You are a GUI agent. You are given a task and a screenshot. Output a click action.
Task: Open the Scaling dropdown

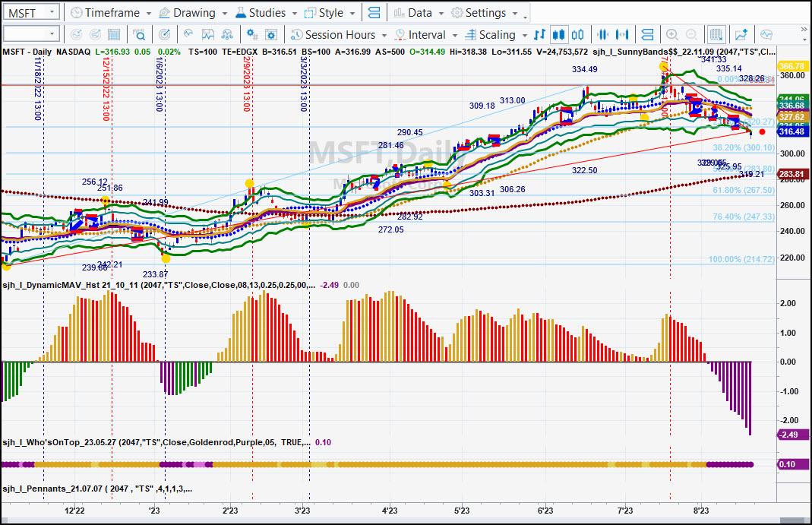click(495, 35)
